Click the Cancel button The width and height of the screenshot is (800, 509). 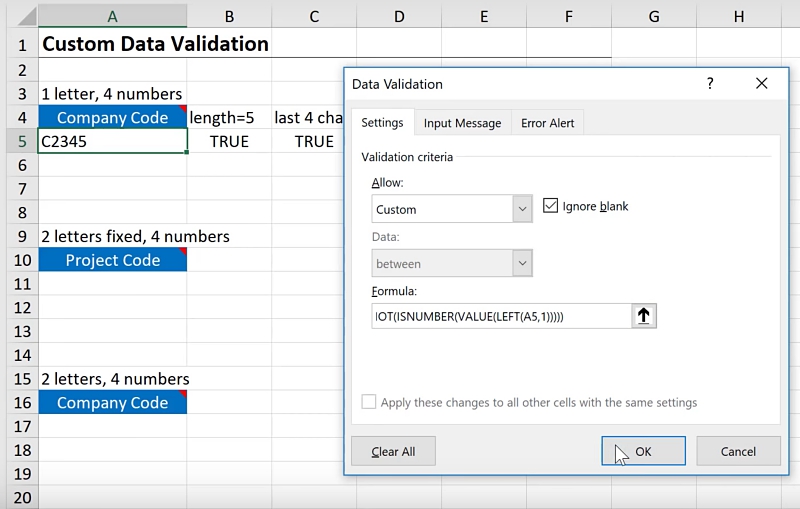738,451
